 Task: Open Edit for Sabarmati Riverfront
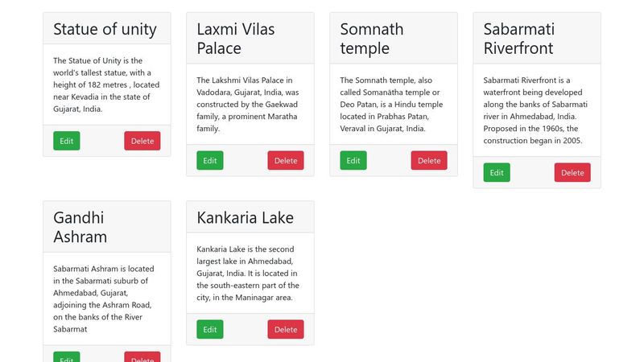point(496,172)
